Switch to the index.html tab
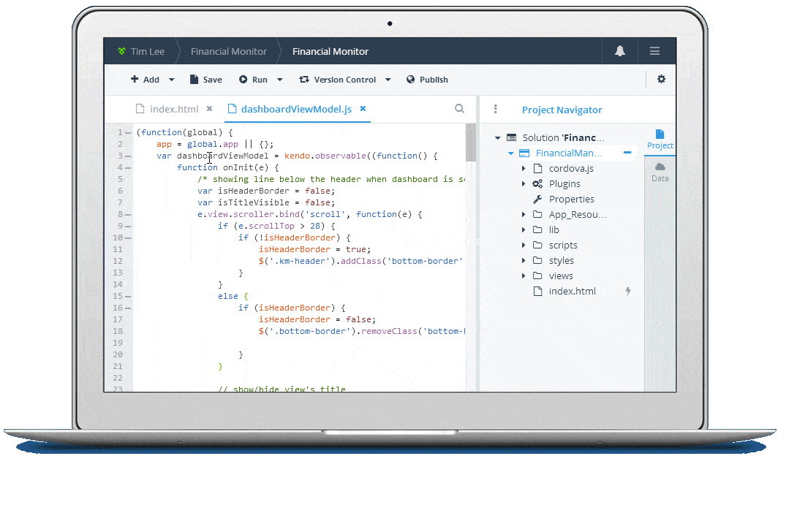The image size is (786, 532). pyautogui.click(x=174, y=109)
